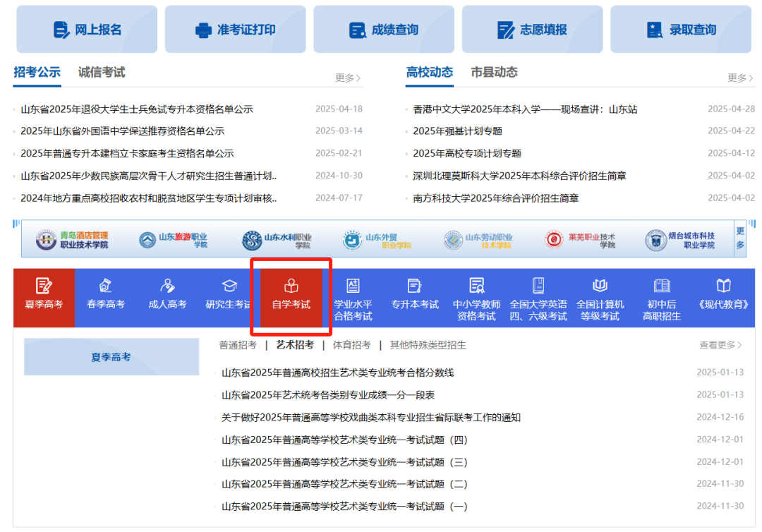Screen dimensions: 762x532
Task: Open 艺术类专业统一考试试题（一）
Action: (344, 507)
